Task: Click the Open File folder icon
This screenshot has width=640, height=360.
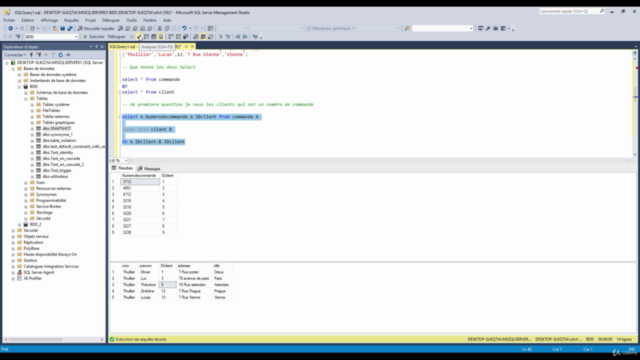Action: pos(55,28)
